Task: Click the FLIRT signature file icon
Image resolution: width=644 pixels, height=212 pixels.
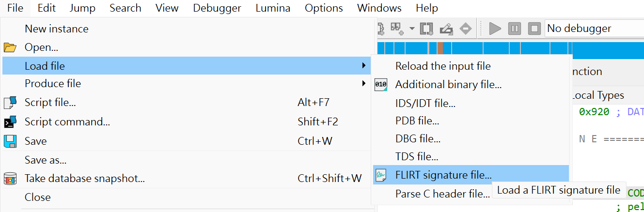Action: (381, 175)
